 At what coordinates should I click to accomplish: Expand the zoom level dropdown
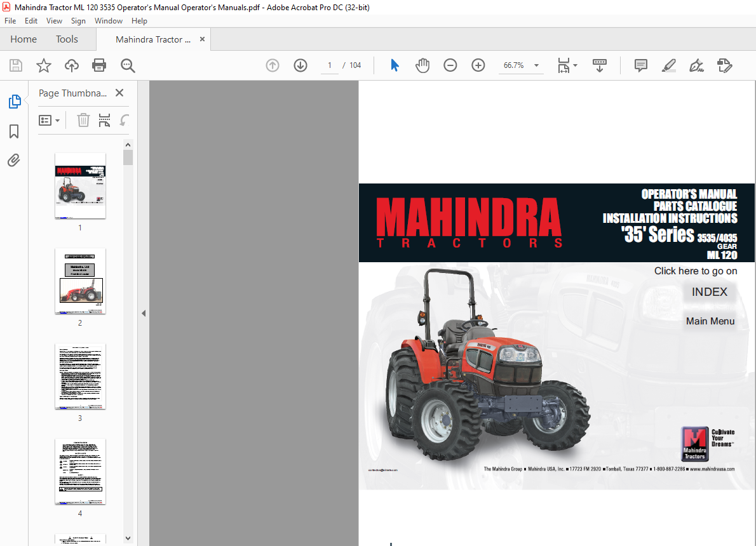tap(536, 65)
